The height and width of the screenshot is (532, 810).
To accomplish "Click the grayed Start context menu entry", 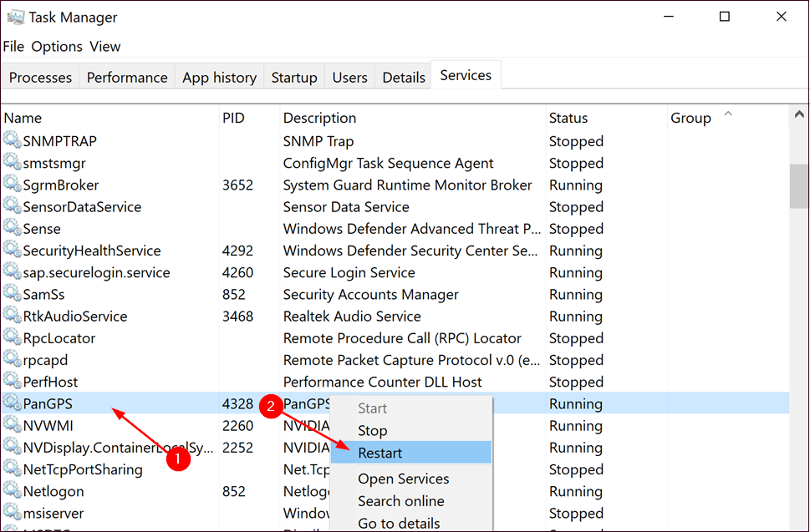I will (x=411, y=408).
